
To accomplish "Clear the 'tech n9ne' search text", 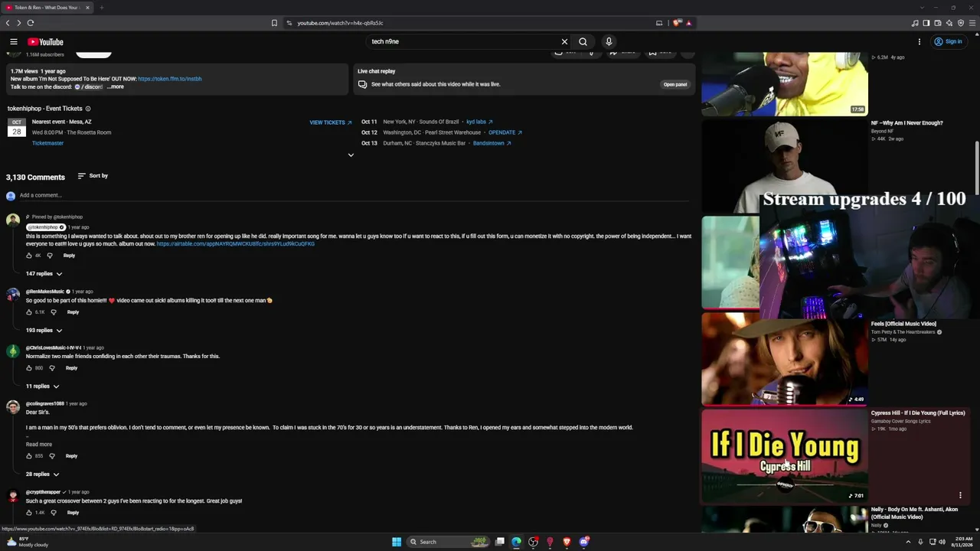I will tap(564, 42).
